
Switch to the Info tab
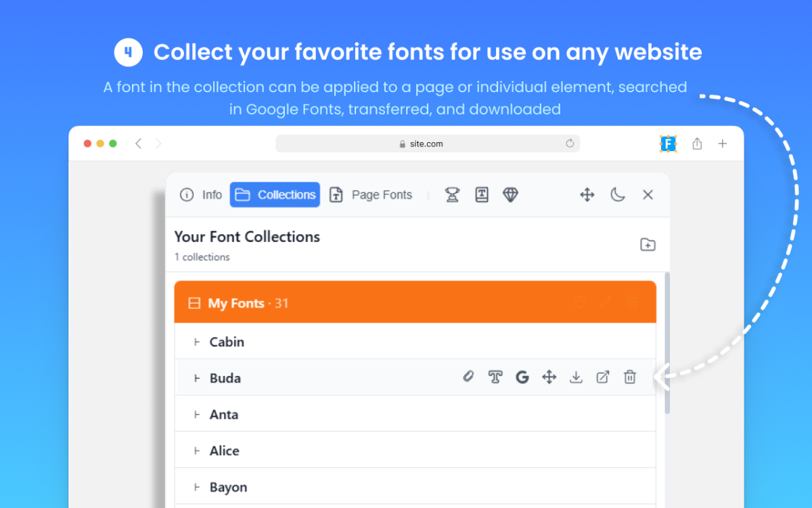pyautogui.click(x=201, y=195)
